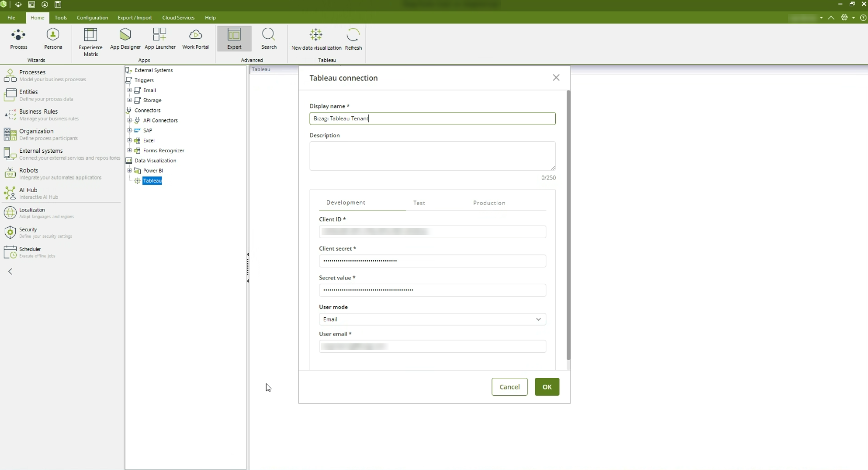The height and width of the screenshot is (470, 868).
Task: Expand the Excel tree node
Action: click(x=130, y=140)
